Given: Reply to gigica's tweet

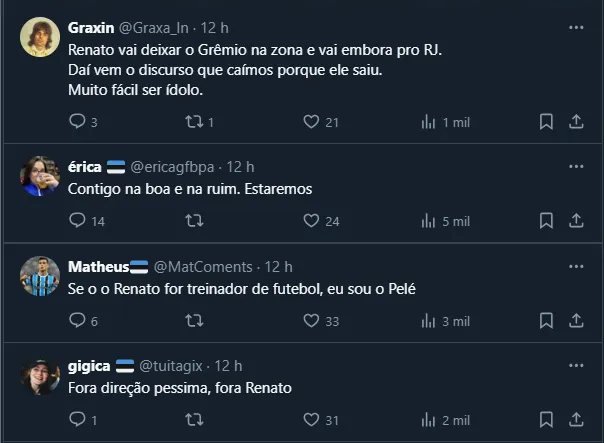Looking at the screenshot, I should pyautogui.click(x=78, y=420).
